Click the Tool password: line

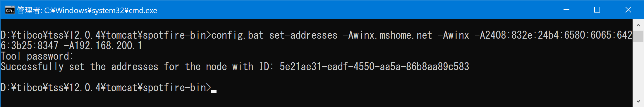pos(37,56)
